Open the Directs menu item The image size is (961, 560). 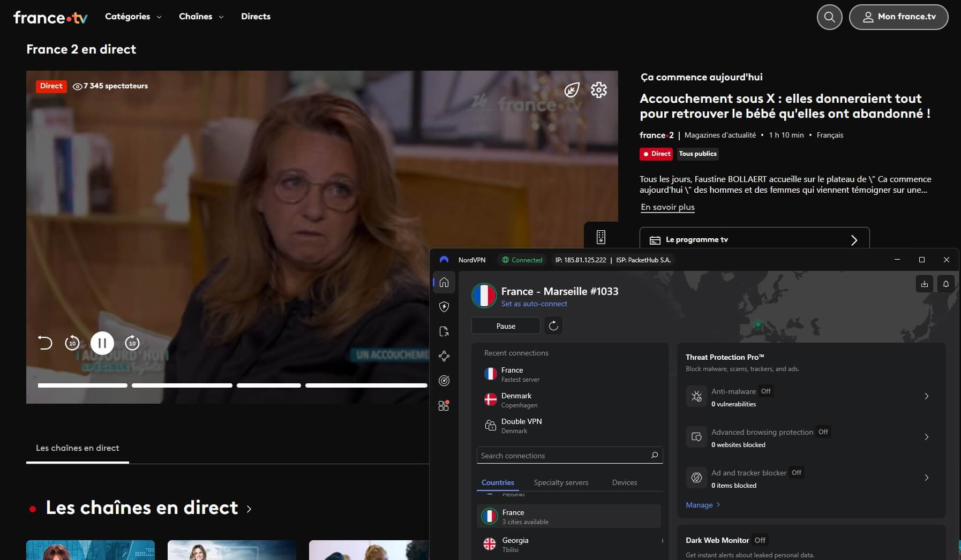tap(256, 17)
